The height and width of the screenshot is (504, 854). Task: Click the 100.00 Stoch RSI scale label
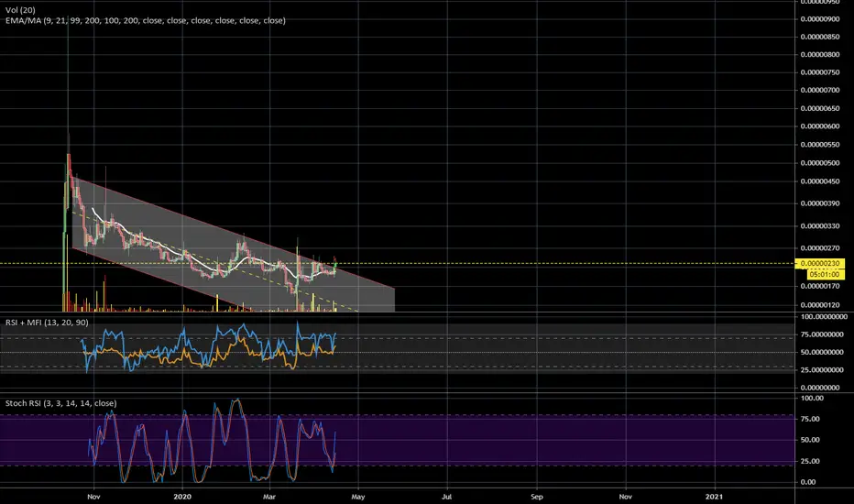812,399
